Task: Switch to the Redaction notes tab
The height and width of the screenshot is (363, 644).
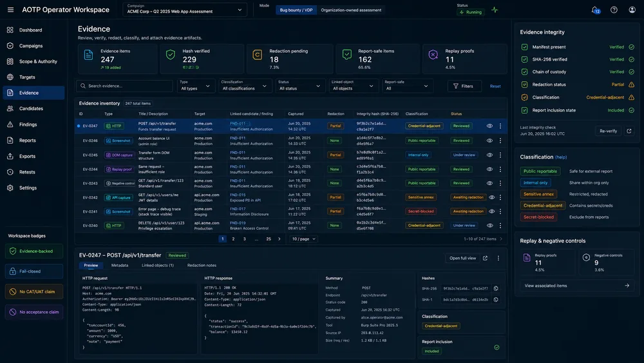Action: click(202, 265)
